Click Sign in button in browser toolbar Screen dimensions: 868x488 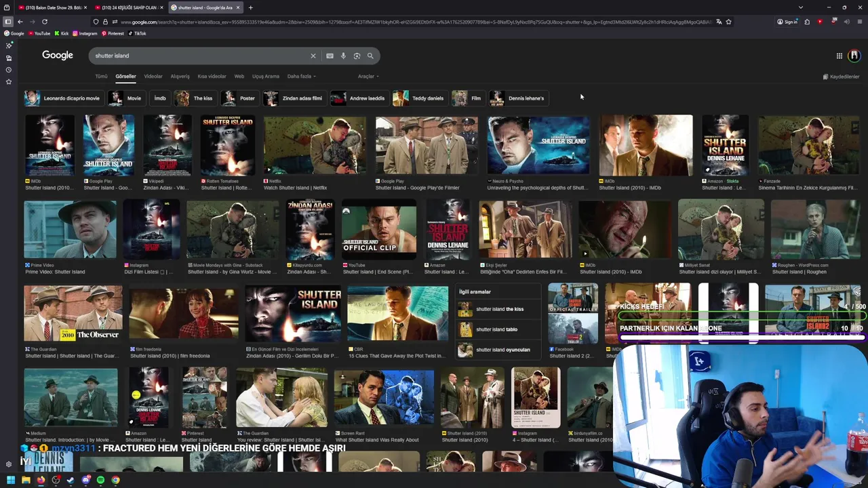[x=787, y=22]
